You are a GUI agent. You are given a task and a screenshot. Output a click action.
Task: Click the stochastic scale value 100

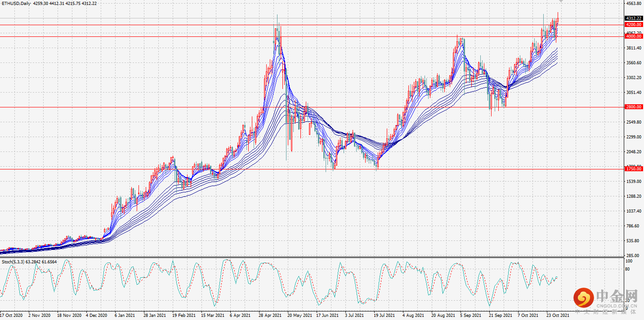pos(629,261)
